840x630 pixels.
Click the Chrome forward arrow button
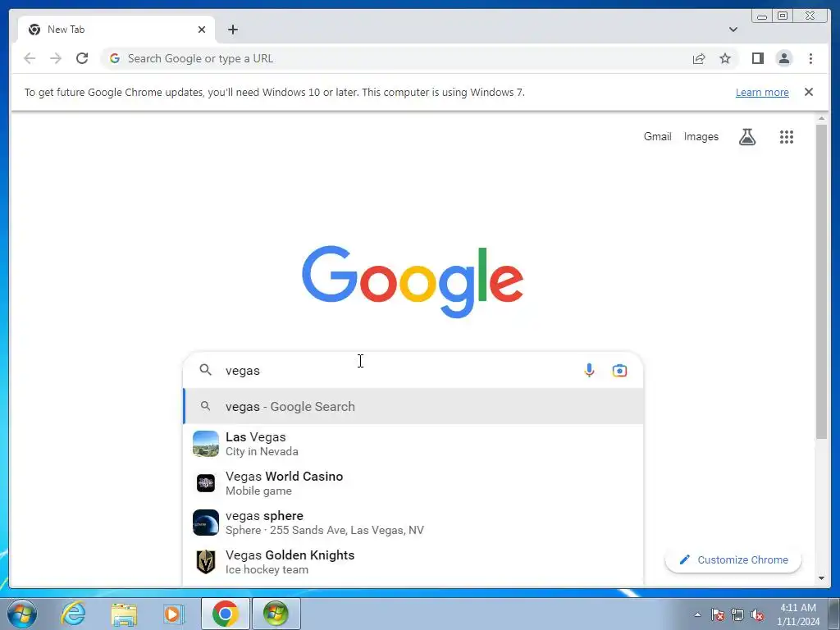(56, 58)
